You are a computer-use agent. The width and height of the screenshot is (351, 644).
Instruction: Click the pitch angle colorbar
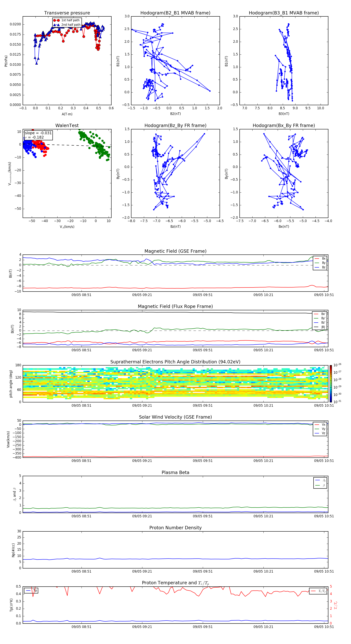[331, 383]
